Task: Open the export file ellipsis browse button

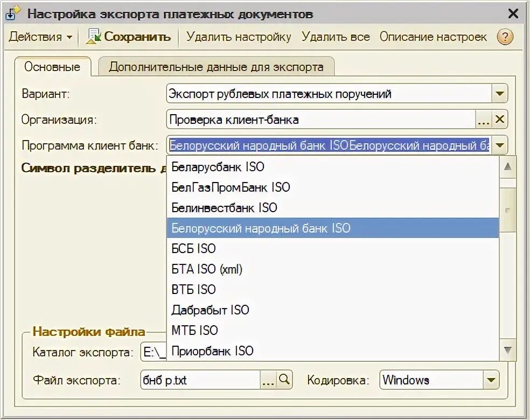Action: (268, 380)
